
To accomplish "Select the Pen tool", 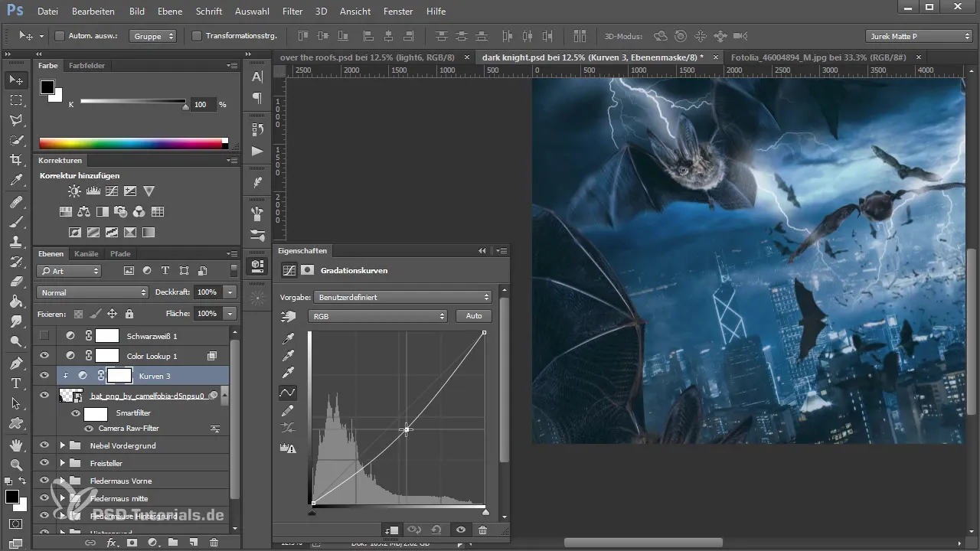I will 16,363.
